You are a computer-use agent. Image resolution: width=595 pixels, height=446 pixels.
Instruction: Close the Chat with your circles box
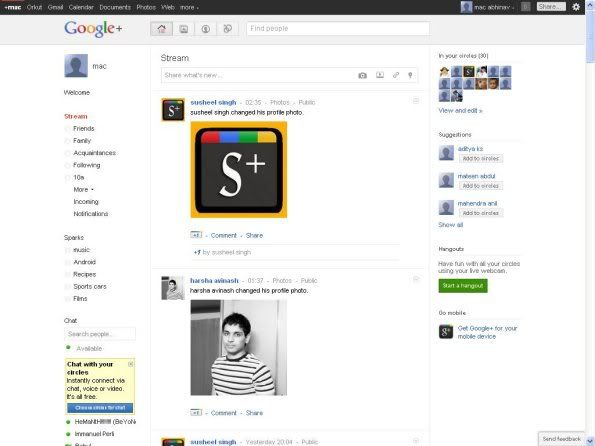coord(131,364)
